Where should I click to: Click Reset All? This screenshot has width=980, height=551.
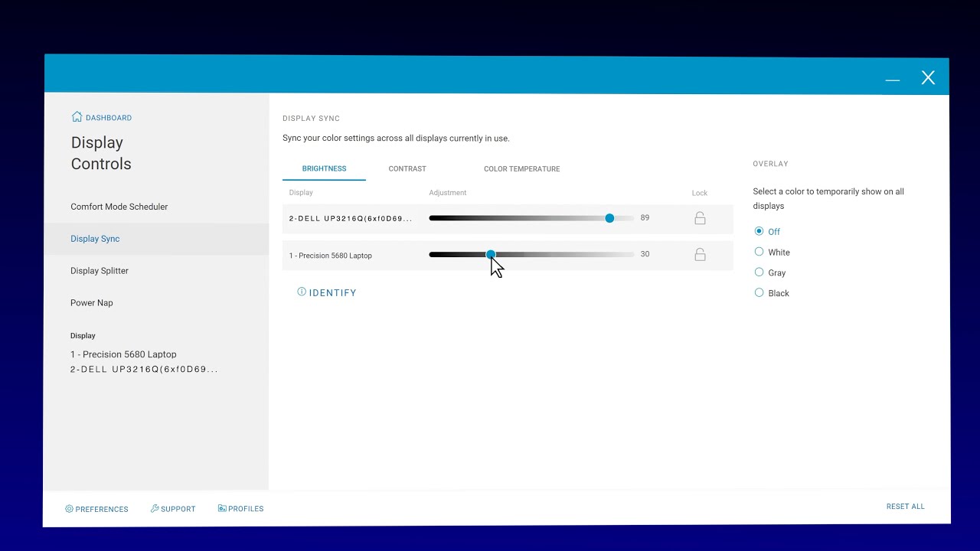click(x=906, y=507)
